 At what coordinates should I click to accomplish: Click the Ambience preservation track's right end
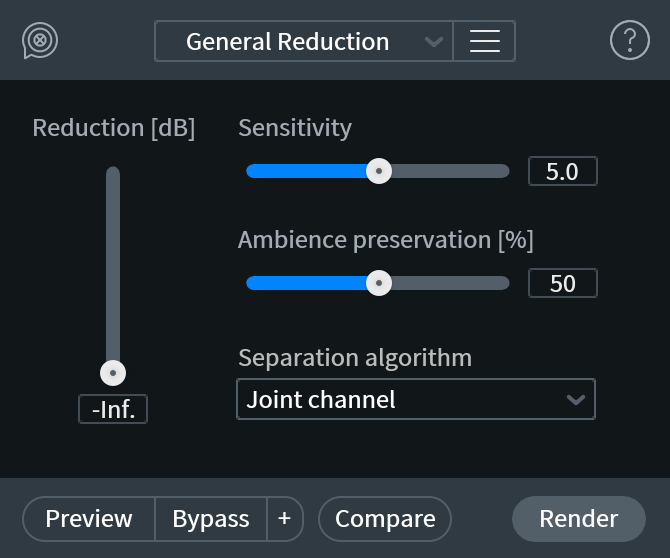(x=503, y=283)
